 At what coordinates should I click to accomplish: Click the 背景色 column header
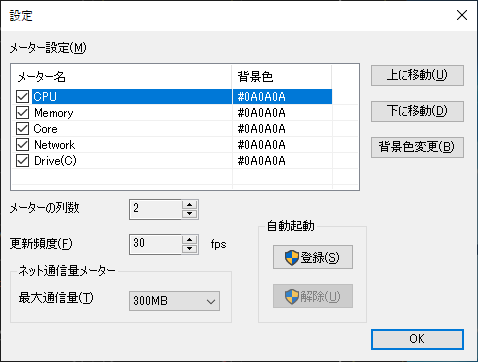pos(282,77)
